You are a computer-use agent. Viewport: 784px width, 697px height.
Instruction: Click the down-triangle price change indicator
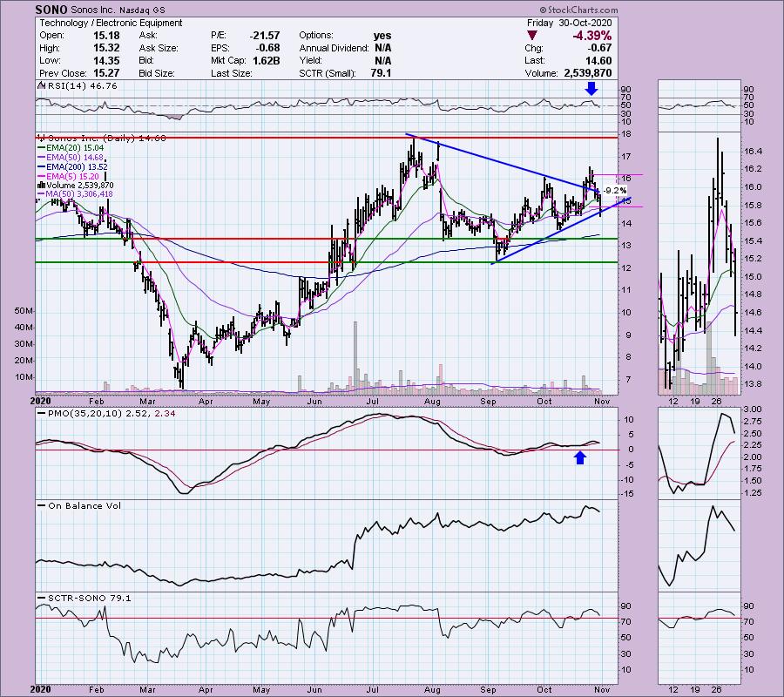(x=532, y=36)
